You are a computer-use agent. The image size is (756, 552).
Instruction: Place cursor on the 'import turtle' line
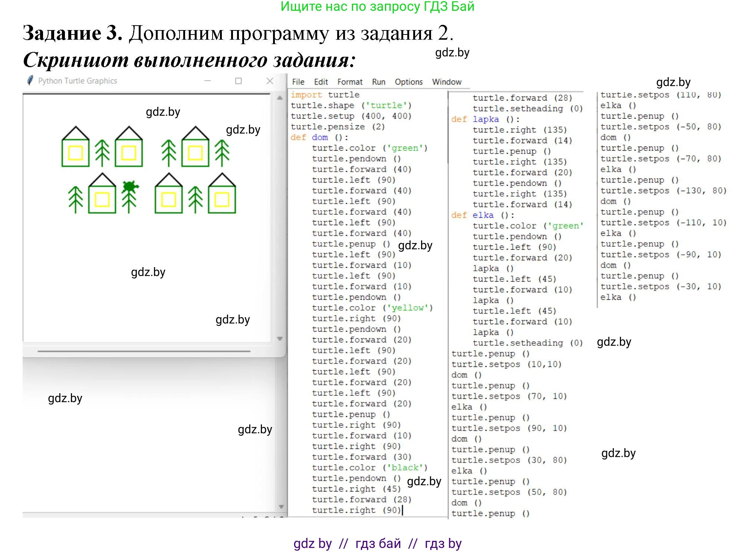[325, 95]
